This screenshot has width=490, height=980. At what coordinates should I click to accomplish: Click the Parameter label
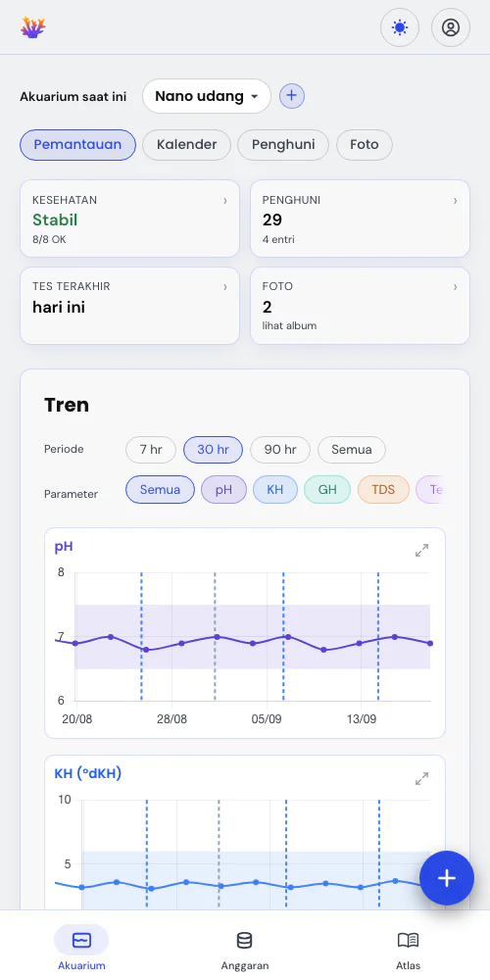pos(71,494)
